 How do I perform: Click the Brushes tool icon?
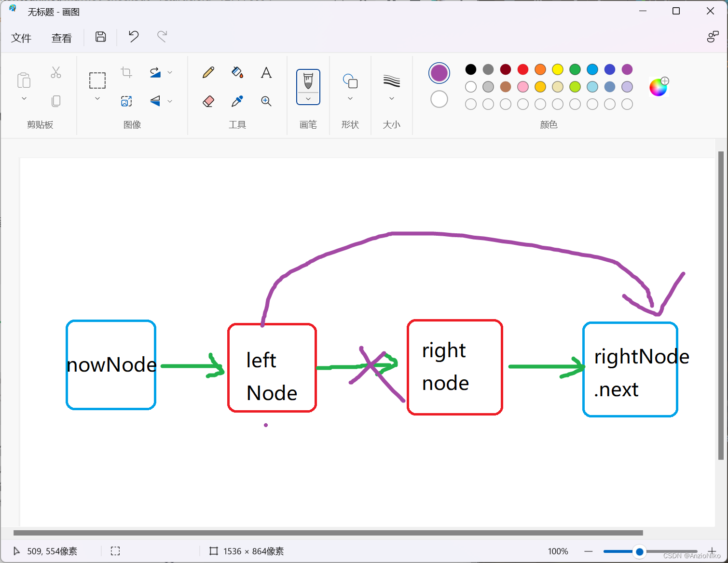coord(308,81)
